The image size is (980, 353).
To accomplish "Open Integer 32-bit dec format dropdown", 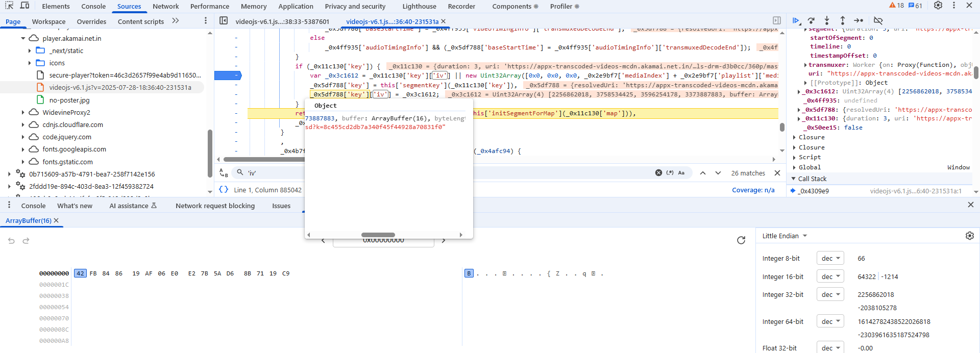I will point(830,294).
